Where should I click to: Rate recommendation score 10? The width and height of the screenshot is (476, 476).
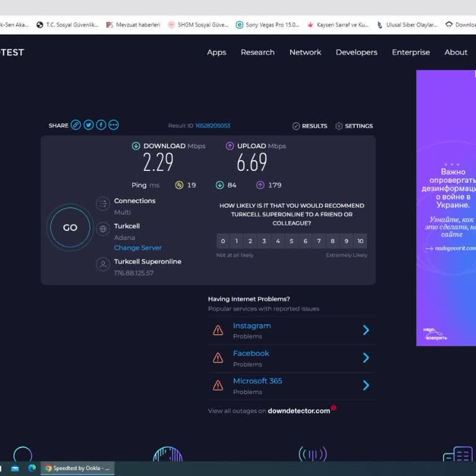[x=360, y=241]
